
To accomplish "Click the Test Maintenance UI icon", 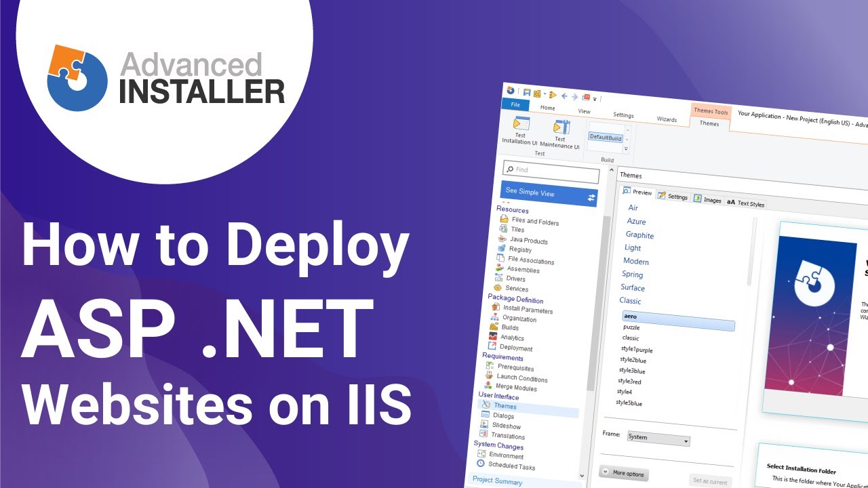I will (x=561, y=127).
